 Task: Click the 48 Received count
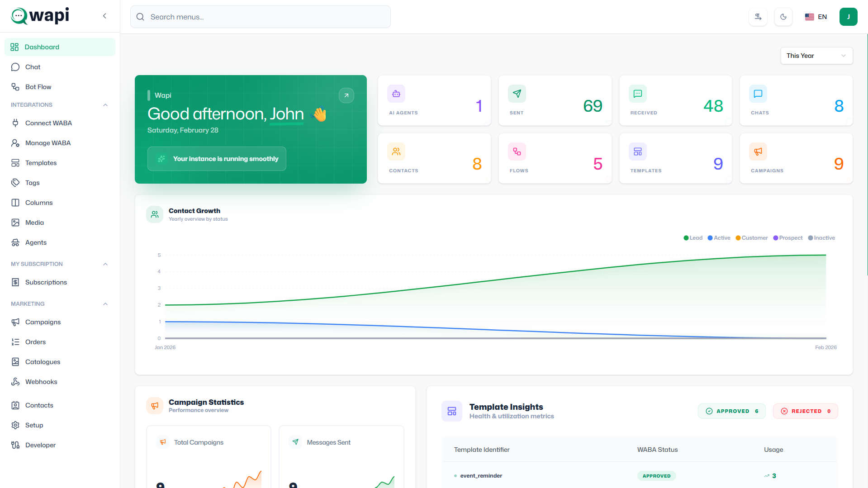pyautogui.click(x=713, y=106)
